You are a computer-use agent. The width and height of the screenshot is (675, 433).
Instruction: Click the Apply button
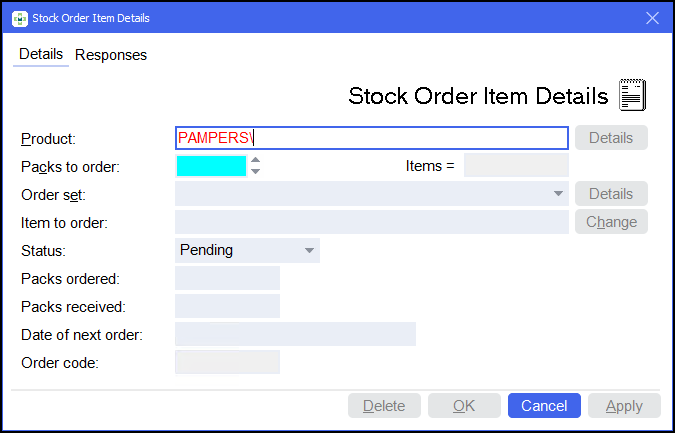624,405
